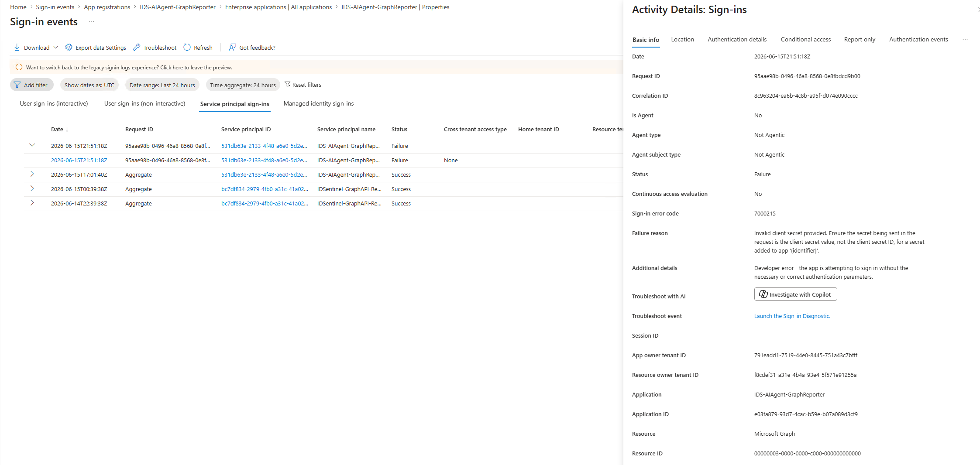Click IDS-AIAgent-GraphReporter | Properties breadcrumb
The width and height of the screenshot is (980, 465).
(395, 7)
